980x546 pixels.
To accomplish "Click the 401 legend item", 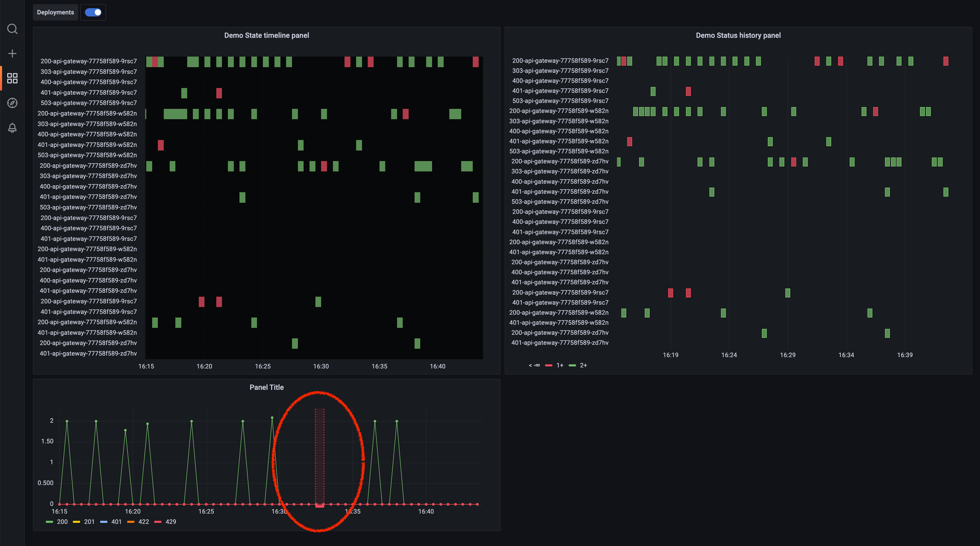I will tap(116, 522).
